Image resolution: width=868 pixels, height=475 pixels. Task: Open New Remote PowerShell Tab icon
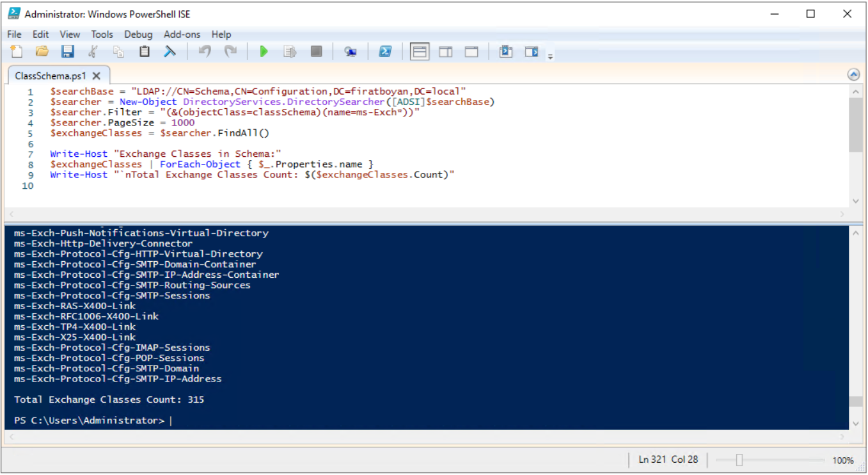(x=351, y=52)
